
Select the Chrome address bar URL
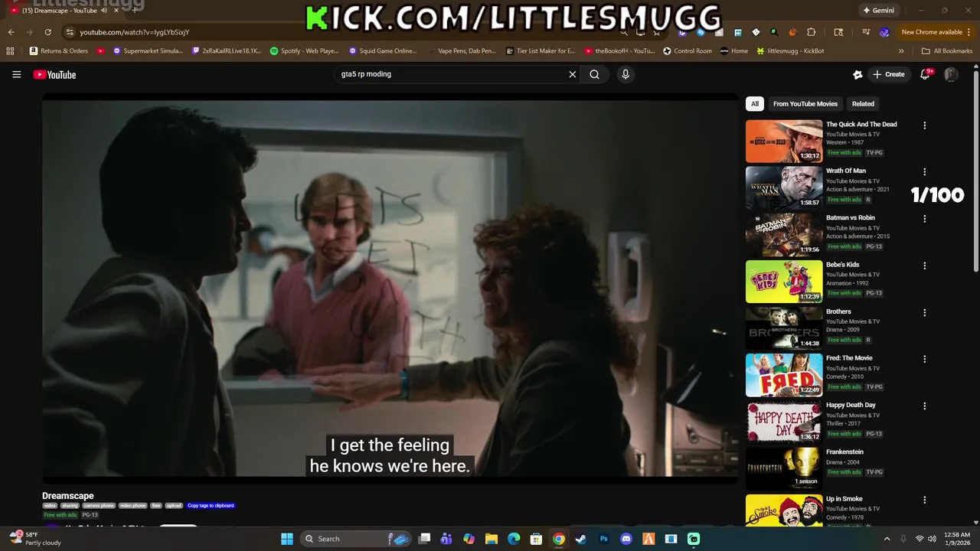135,32
